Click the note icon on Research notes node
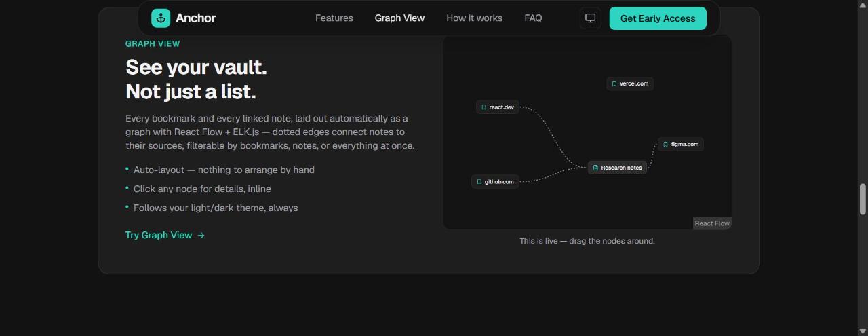Viewport: 868px width, 336px height. coord(595,168)
